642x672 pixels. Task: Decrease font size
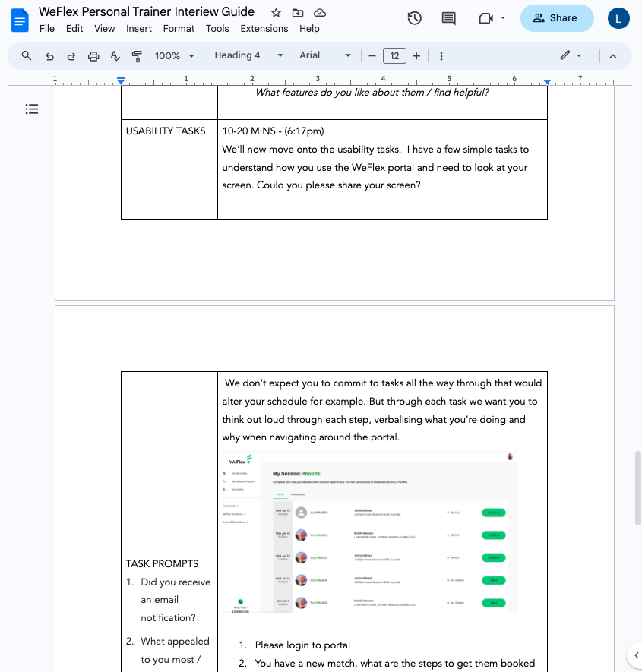pos(372,56)
